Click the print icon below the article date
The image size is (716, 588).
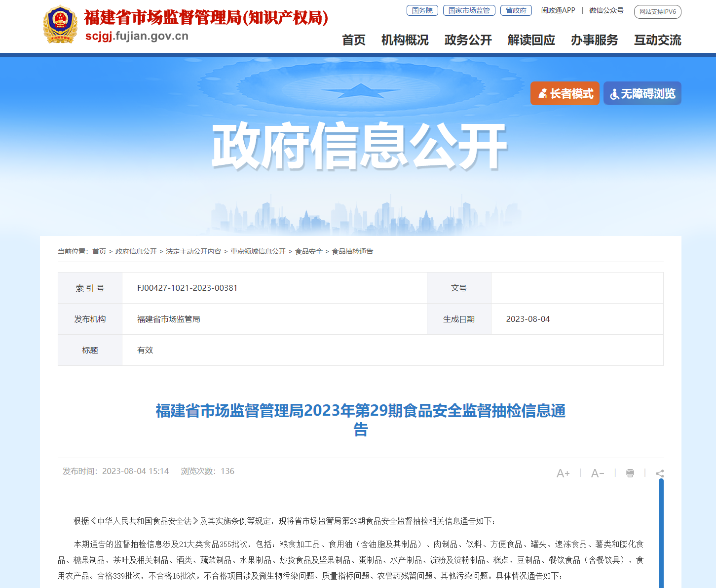click(630, 473)
